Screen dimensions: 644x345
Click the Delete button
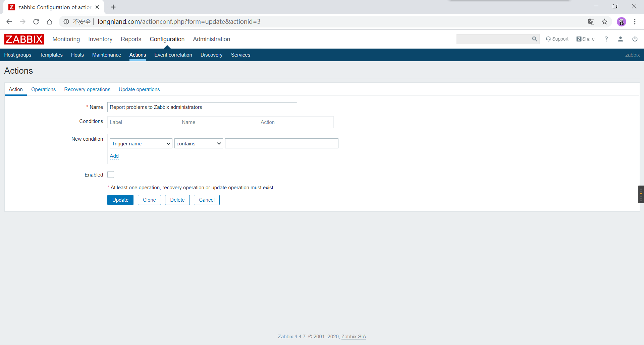[177, 200]
